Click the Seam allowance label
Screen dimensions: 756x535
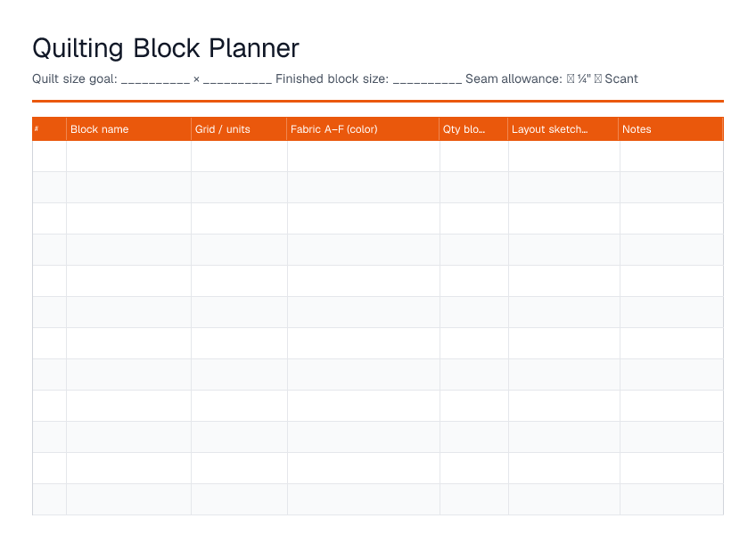[x=514, y=79]
